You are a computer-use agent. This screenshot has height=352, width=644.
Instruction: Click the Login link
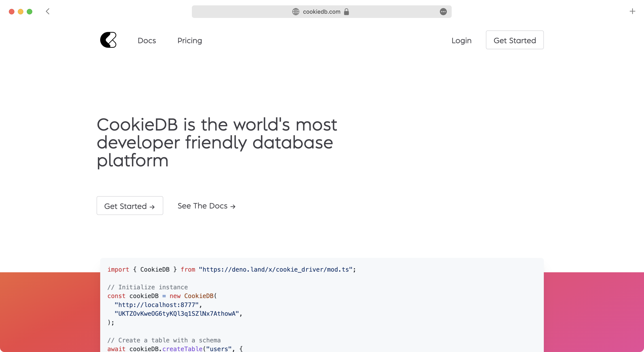(461, 41)
